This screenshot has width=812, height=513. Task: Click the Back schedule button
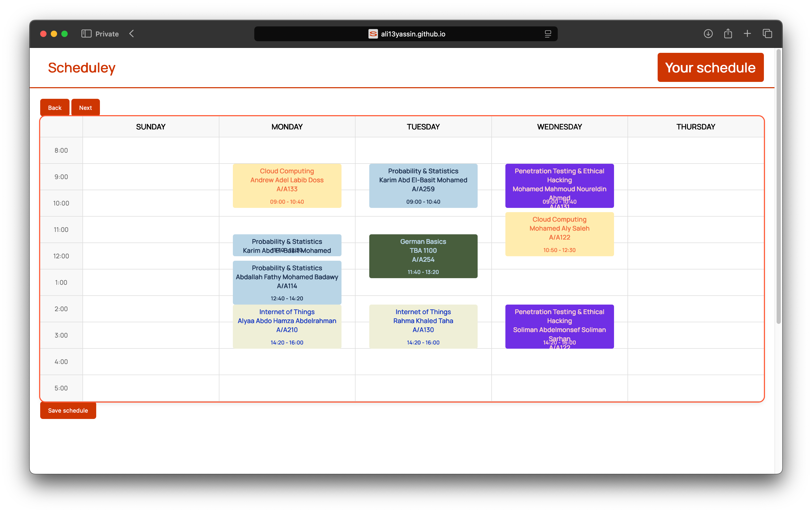pyautogui.click(x=55, y=108)
